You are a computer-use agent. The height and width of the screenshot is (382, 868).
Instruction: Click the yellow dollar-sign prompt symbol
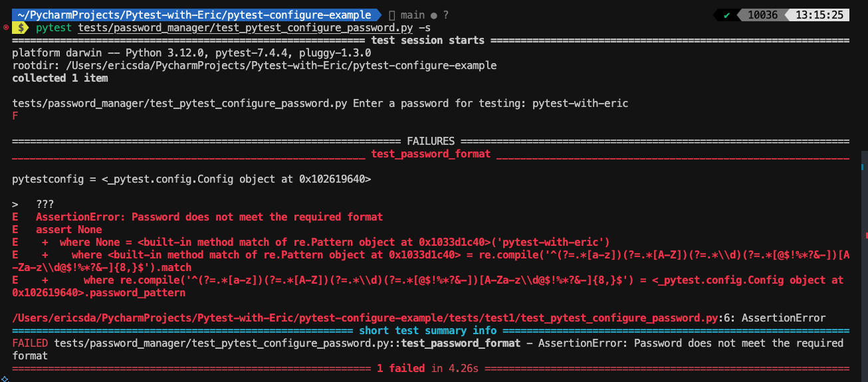(x=22, y=28)
